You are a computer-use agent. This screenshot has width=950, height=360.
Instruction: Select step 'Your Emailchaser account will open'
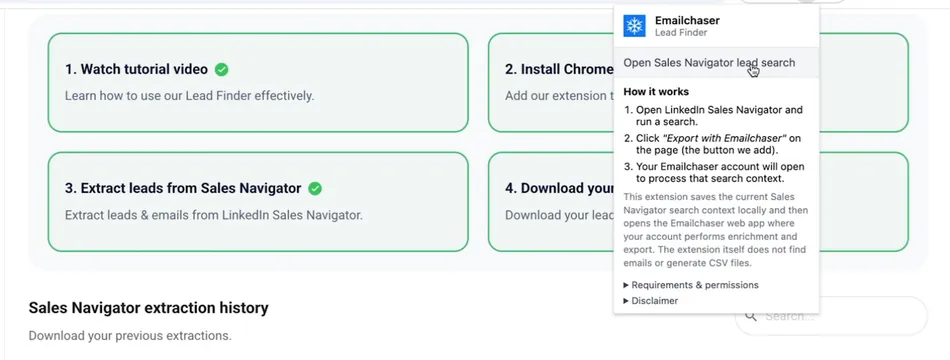[x=720, y=173]
